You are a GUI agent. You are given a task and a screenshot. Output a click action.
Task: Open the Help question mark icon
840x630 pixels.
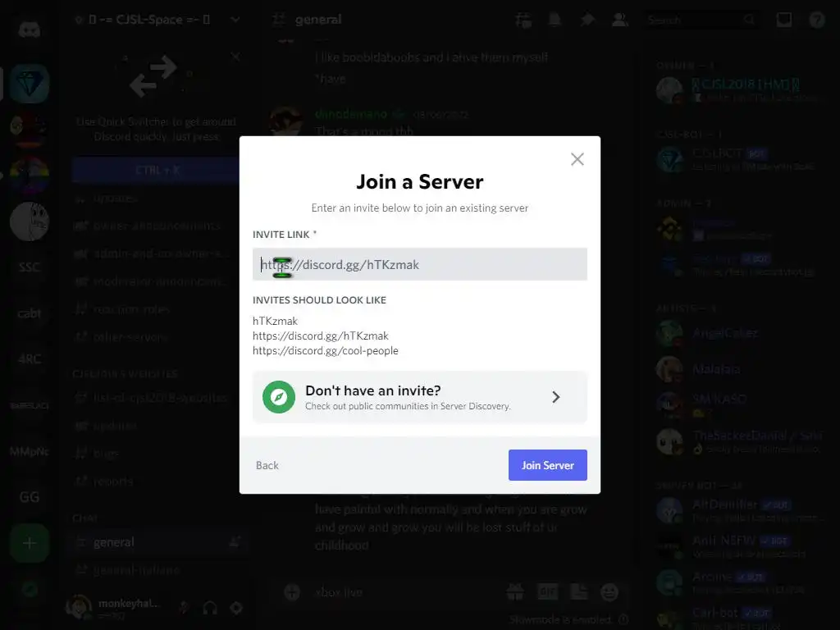tap(817, 20)
